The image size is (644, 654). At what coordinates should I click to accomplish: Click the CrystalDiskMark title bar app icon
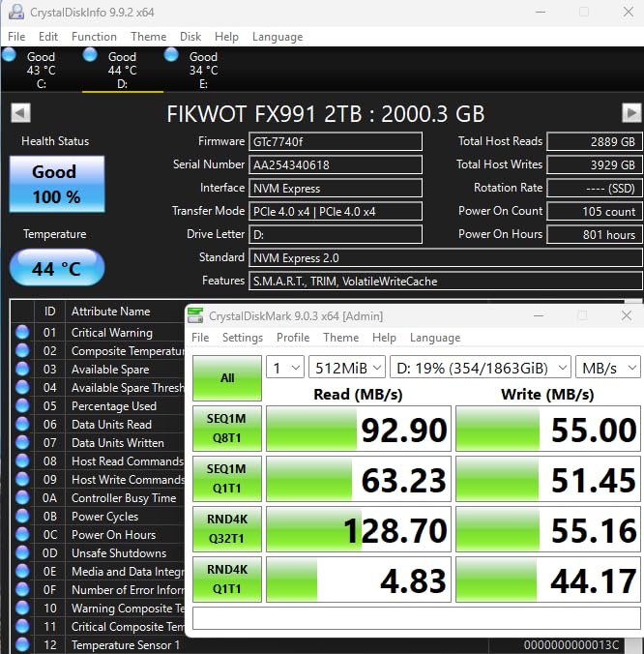[x=195, y=315]
